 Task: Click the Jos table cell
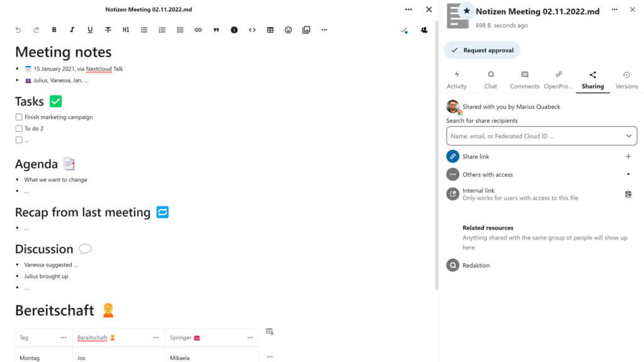[119, 356]
